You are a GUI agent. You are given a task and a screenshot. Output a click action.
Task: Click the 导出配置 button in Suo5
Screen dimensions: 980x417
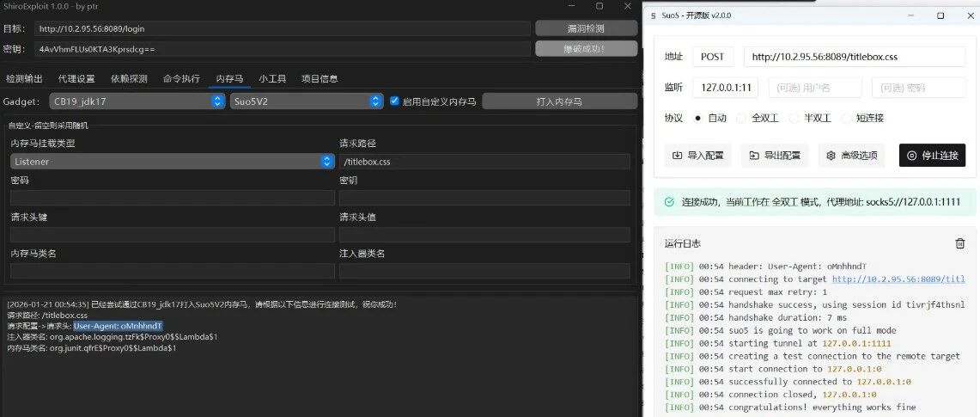coord(775,156)
